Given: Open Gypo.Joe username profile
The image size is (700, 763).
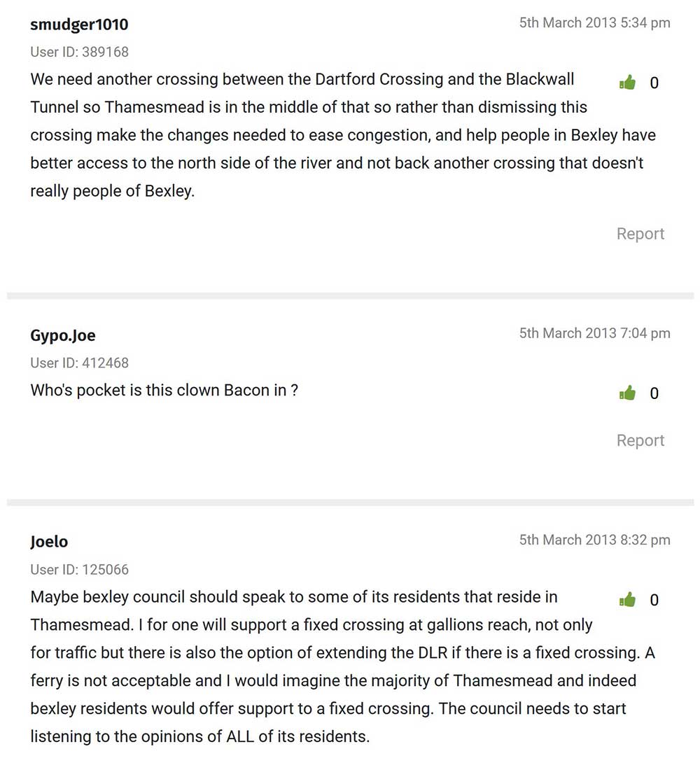Looking at the screenshot, I should (63, 335).
